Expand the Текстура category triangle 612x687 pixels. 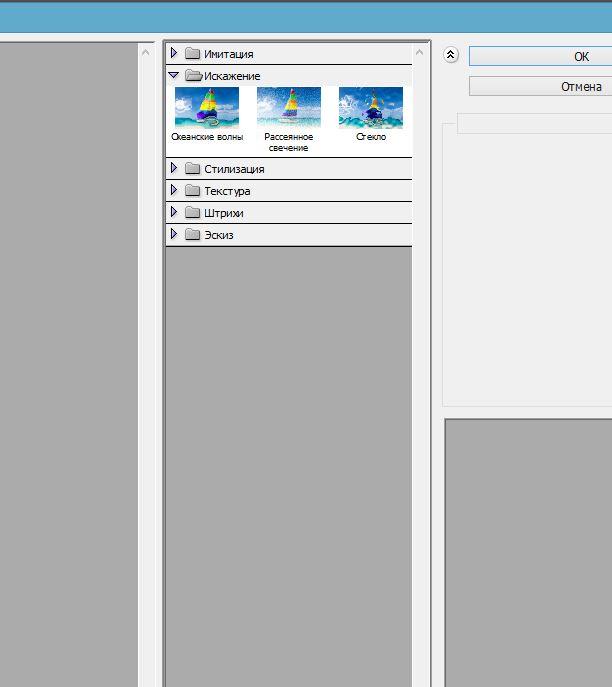click(x=174, y=190)
